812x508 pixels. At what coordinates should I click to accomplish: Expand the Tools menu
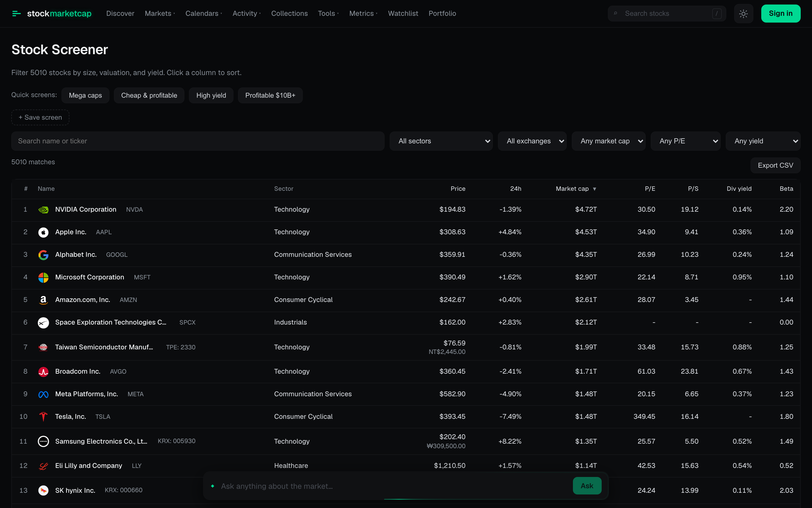coord(328,14)
